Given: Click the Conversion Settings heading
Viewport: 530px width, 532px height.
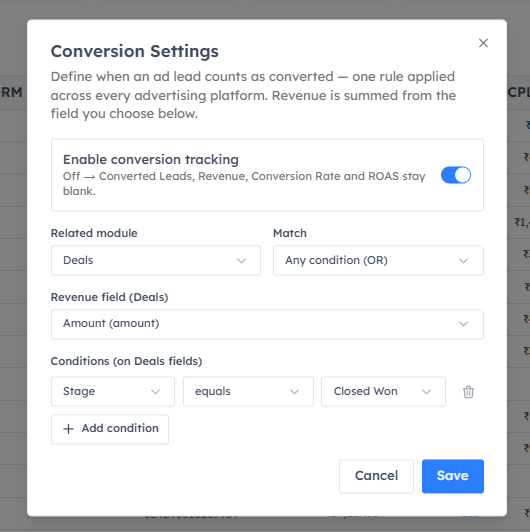Looking at the screenshot, I should (135, 52).
